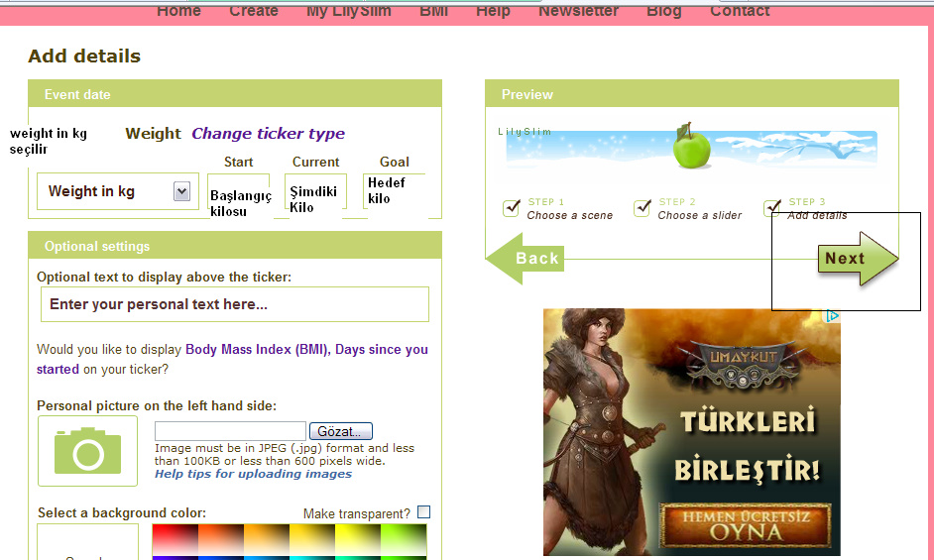Open the Weight in kg dropdown
934x560 pixels.
click(181, 191)
